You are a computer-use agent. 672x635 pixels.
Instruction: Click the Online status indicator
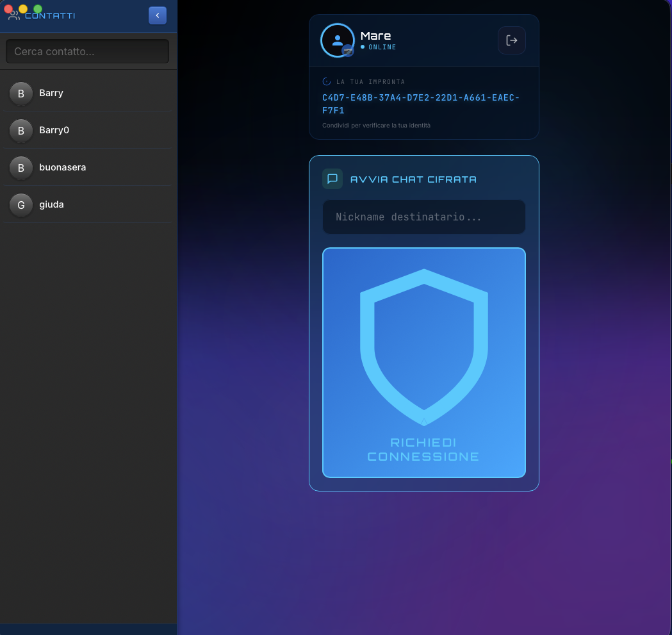(x=379, y=47)
